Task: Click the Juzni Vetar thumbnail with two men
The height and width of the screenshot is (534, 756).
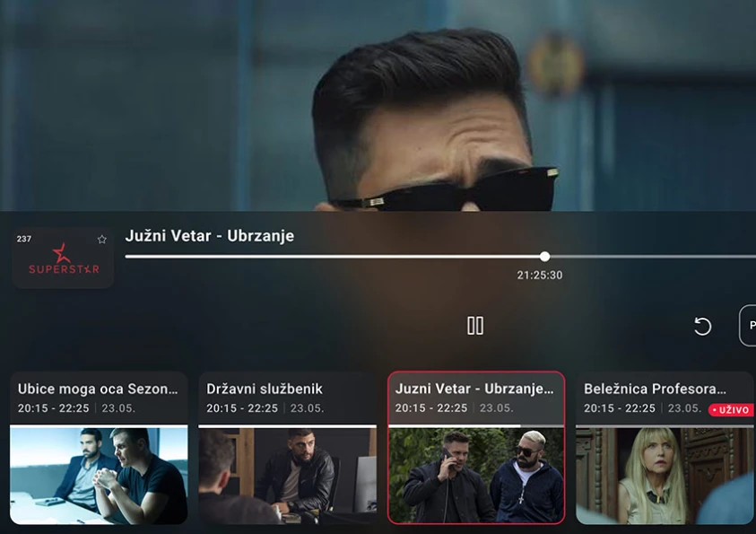Action: (x=476, y=476)
